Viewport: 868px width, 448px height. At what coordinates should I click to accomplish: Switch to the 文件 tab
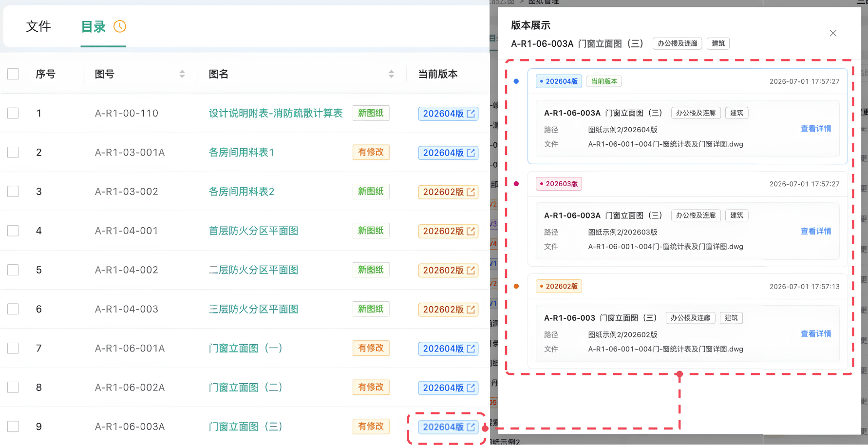38,26
